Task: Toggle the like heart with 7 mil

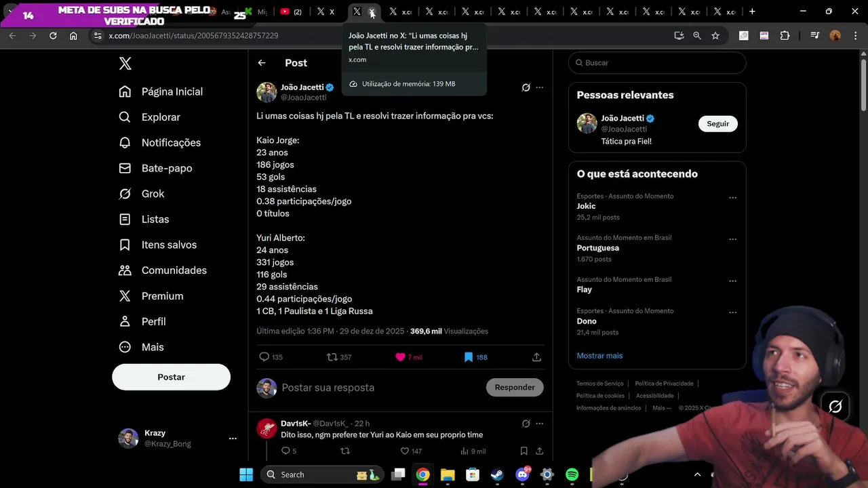Action: pos(408,357)
